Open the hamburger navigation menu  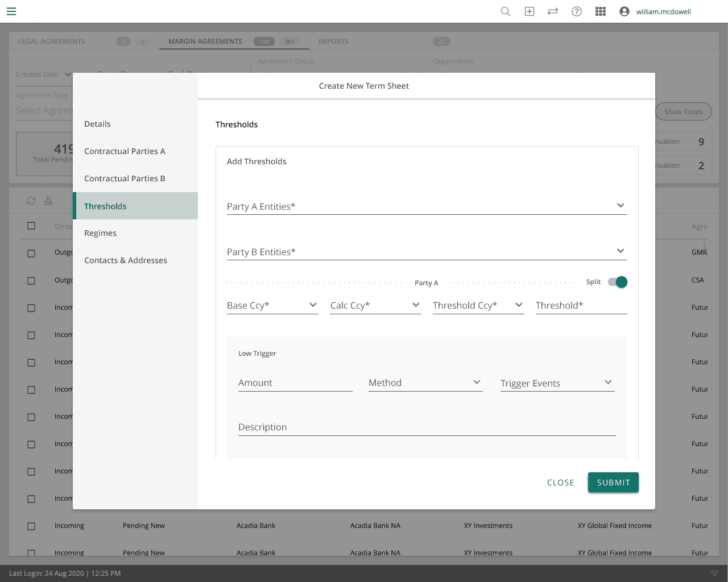point(11,11)
